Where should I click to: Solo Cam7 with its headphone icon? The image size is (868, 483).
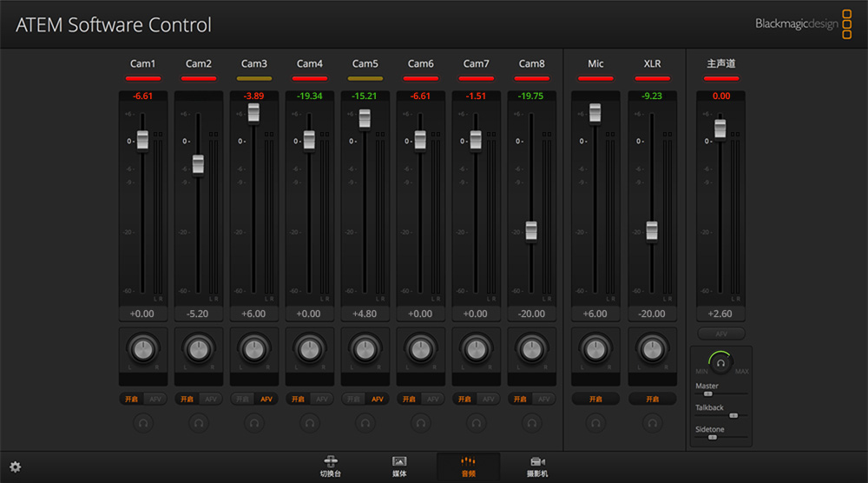(476, 423)
